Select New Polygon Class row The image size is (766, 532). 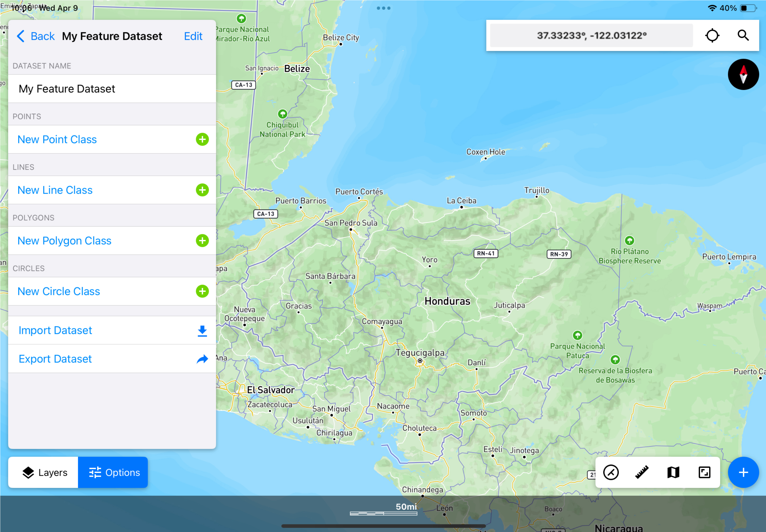(112, 241)
